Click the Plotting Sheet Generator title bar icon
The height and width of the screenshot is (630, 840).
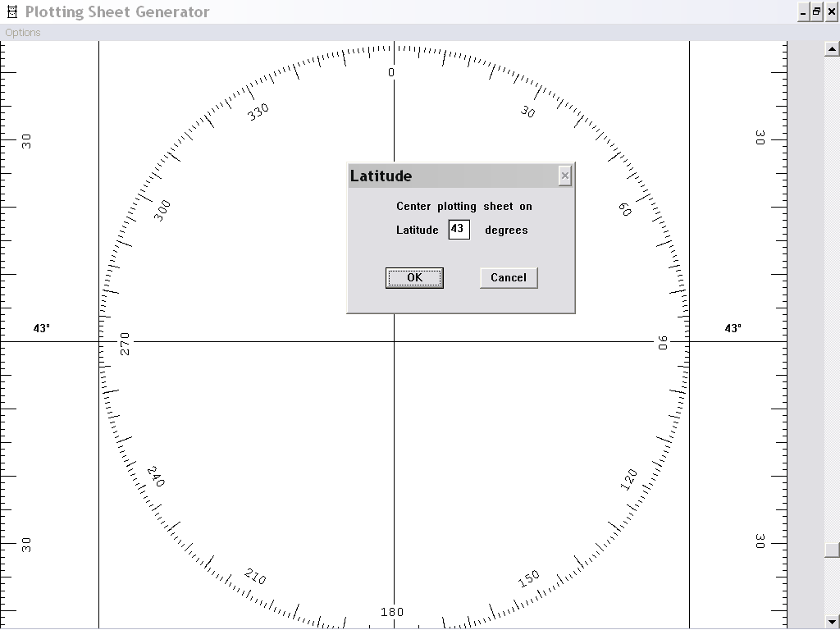click(11, 12)
